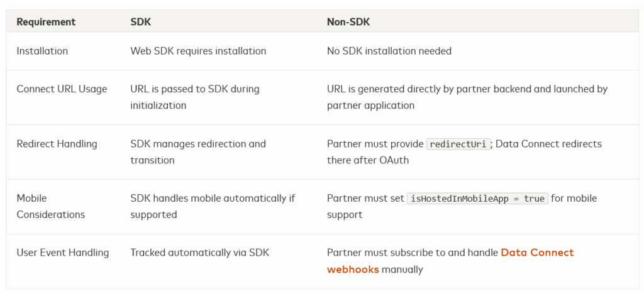Click the redirectUri code snippet
This screenshot has height=294, width=644.
pyautogui.click(x=457, y=144)
